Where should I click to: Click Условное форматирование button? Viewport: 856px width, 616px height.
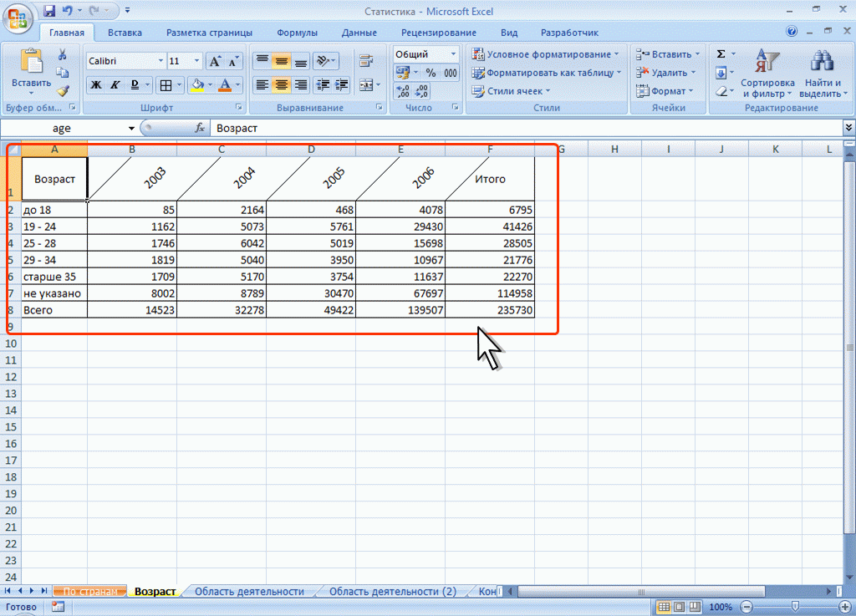tap(546, 54)
